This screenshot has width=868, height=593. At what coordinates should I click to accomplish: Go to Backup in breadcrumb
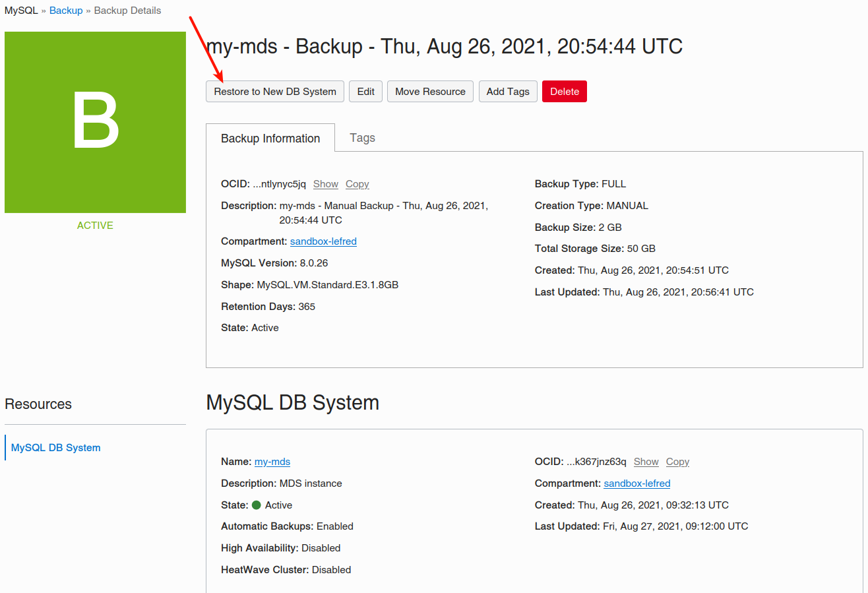(66, 11)
